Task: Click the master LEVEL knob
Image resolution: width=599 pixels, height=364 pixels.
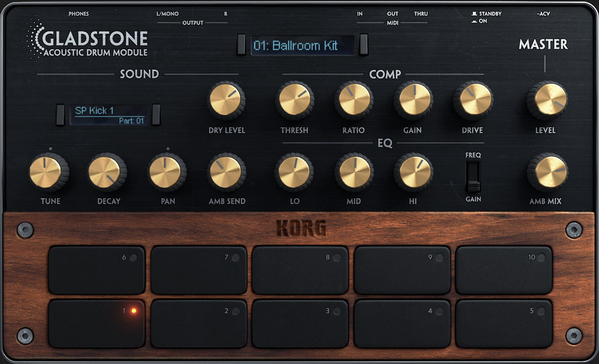Action: click(550, 100)
